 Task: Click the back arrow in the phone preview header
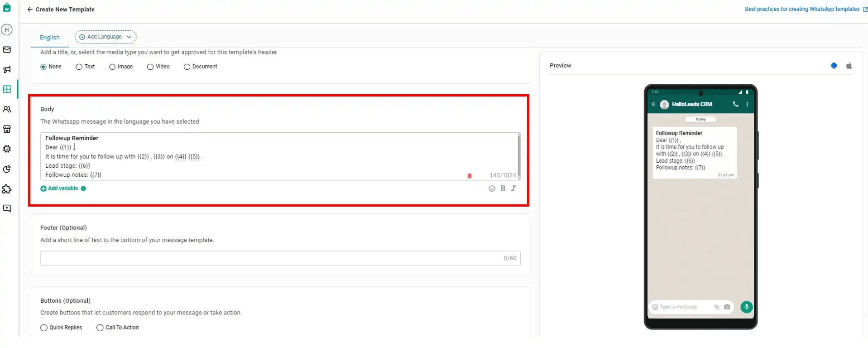click(x=654, y=104)
